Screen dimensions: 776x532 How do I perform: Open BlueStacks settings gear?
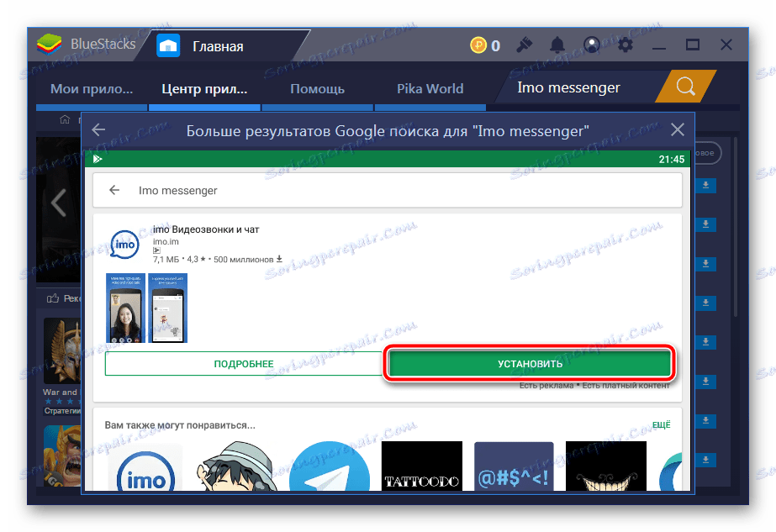625,45
